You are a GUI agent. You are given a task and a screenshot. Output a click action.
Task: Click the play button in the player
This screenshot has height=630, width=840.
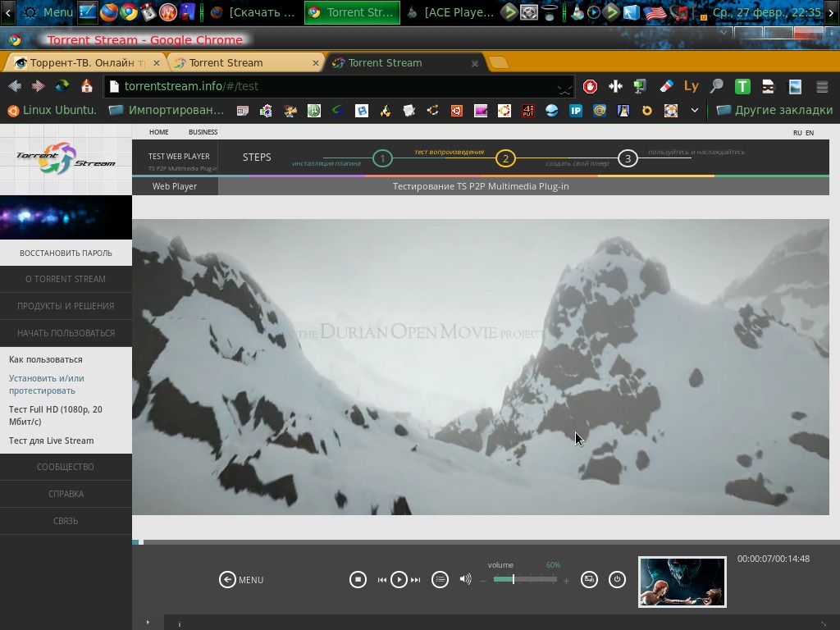coord(399,579)
